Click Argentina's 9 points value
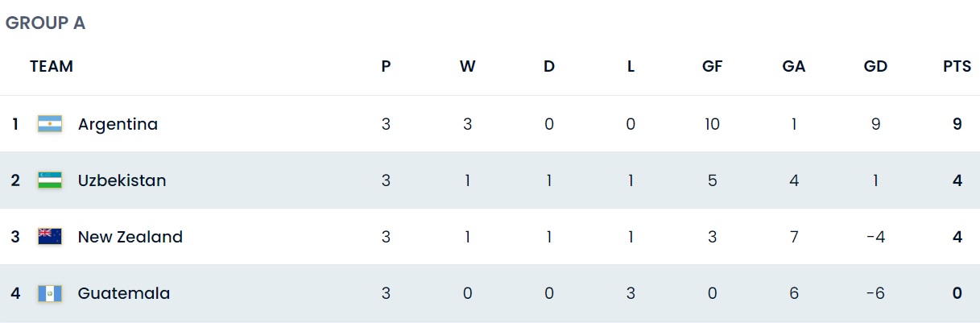 coord(957,124)
